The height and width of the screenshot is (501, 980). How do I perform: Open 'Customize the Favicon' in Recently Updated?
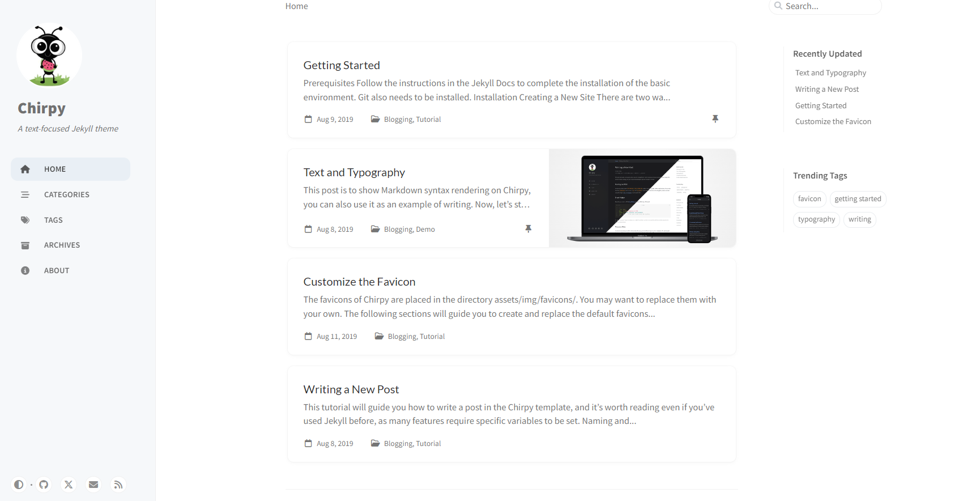833,121
